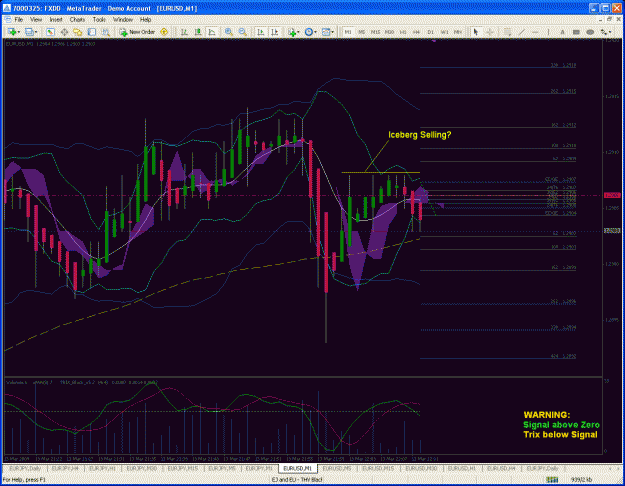The height and width of the screenshot is (486, 625).
Task: Switch timeframe to M1
Action: click(x=348, y=32)
